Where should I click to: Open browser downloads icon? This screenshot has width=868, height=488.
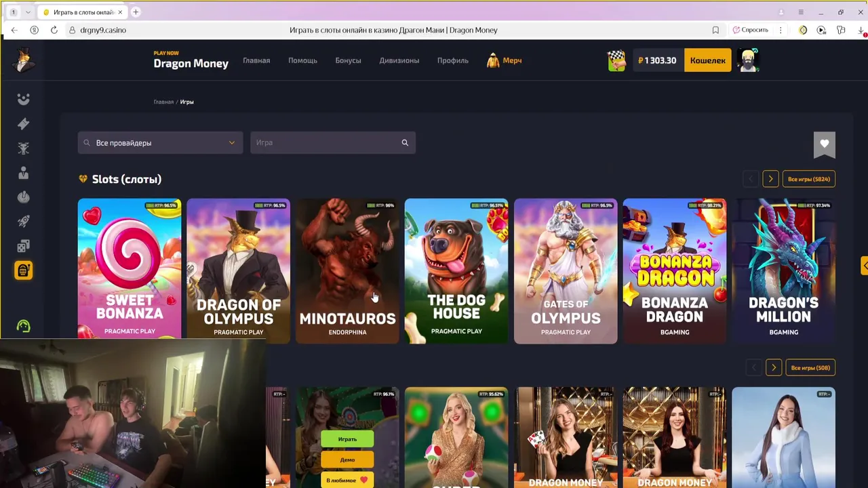(861, 30)
